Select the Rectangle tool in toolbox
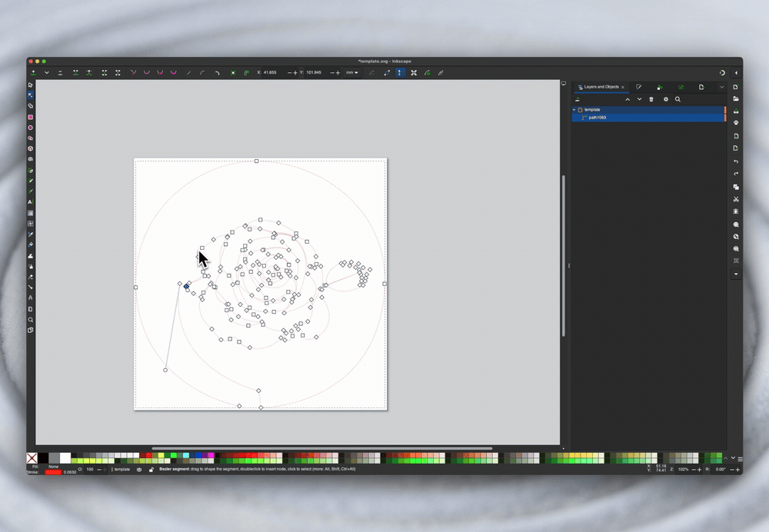Viewport: 769px width, 532px height. [31, 117]
